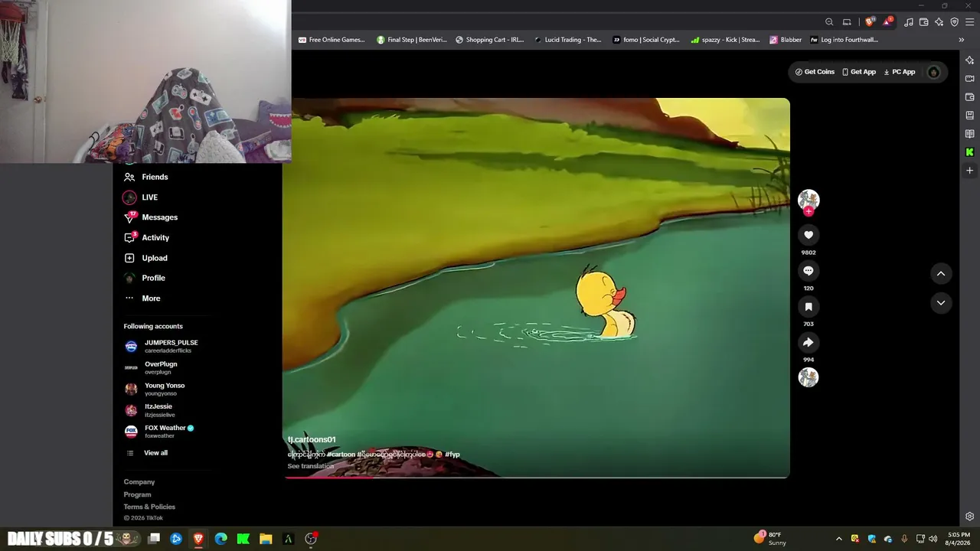
Task: Skip to the next video with the down chevron
Action: click(x=941, y=303)
